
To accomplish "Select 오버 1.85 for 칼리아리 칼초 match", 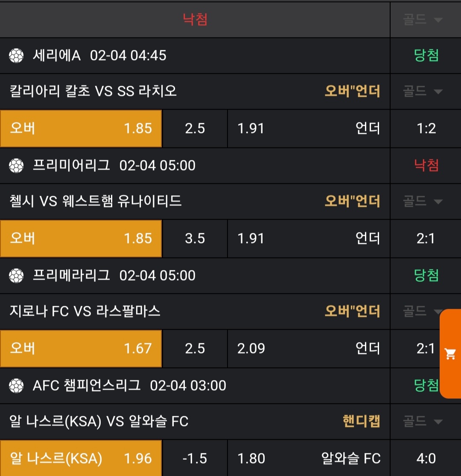I will coord(81,128).
